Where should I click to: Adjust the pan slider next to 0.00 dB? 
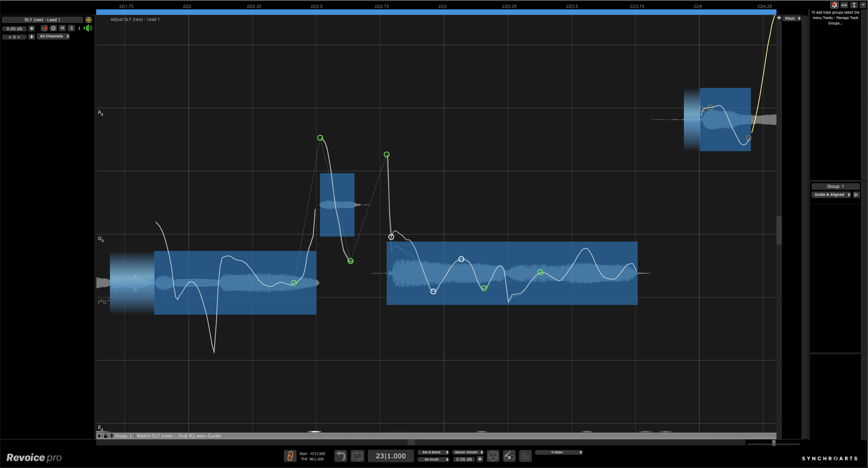coord(32,29)
